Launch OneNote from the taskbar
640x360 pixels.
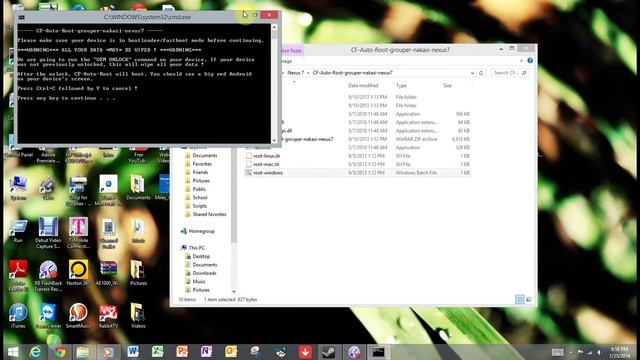pos(207,351)
